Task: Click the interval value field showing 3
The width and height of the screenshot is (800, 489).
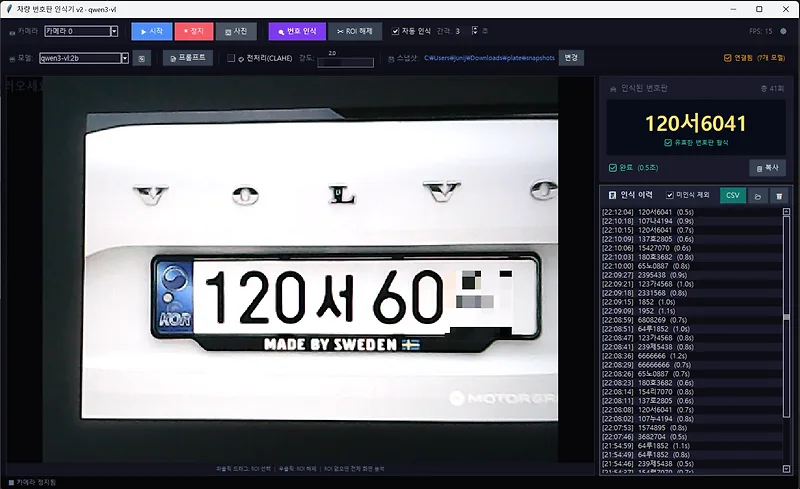Action: (x=462, y=31)
